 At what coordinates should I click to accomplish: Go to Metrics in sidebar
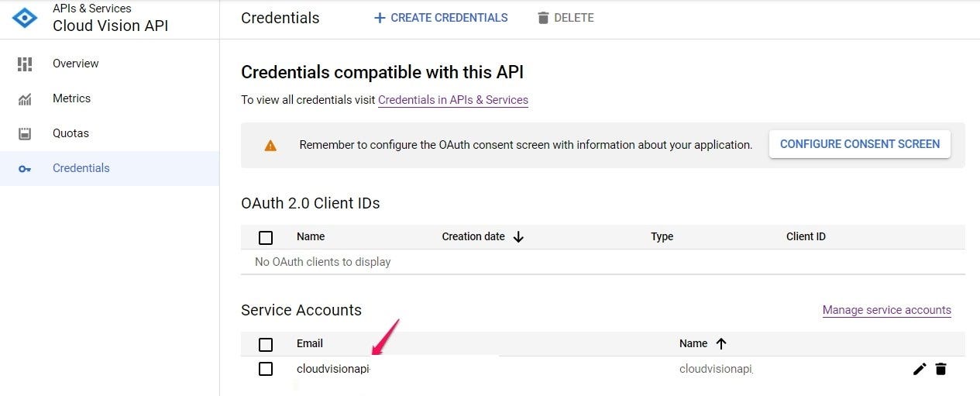(71, 98)
